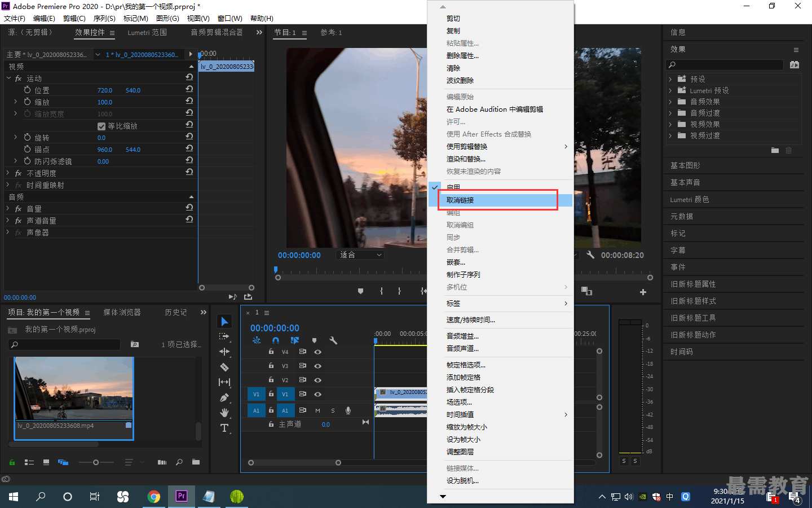Open timeline display settings wrench
Screen dimensions: 812x508
coord(333,340)
